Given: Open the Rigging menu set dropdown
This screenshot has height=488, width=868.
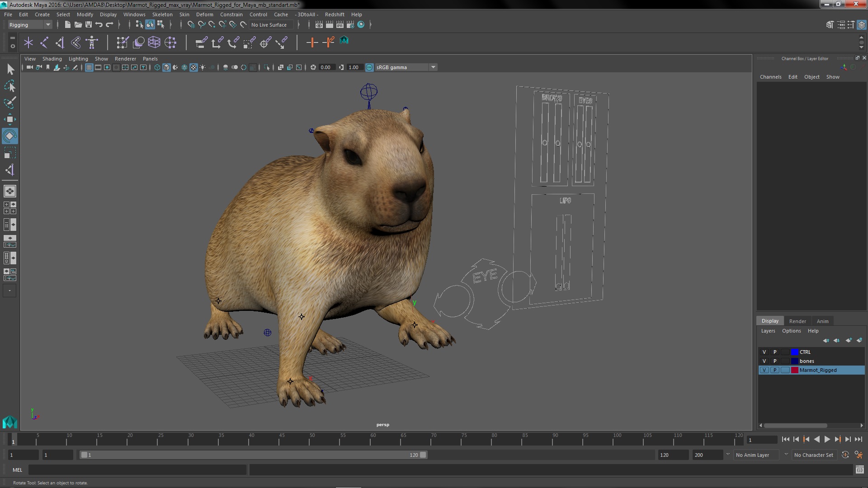Looking at the screenshot, I should tap(30, 25).
